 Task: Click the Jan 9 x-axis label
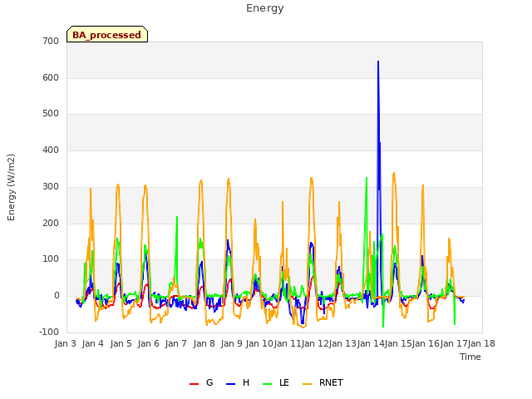pos(231,343)
